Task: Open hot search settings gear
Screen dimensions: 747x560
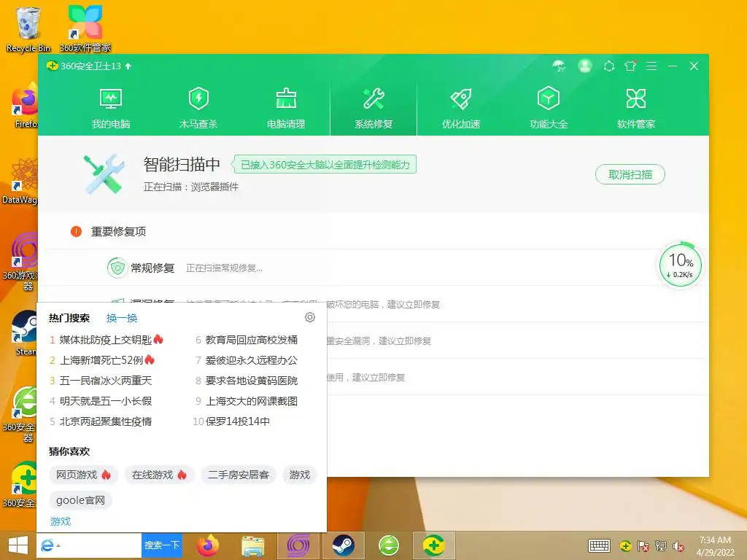Action: pyautogui.click(x=309, y=317)
